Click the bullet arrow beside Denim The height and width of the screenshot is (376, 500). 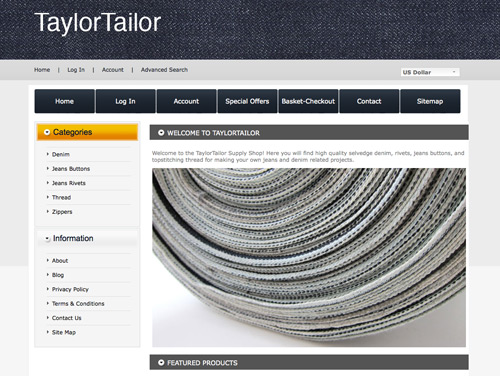coord(48,154)
